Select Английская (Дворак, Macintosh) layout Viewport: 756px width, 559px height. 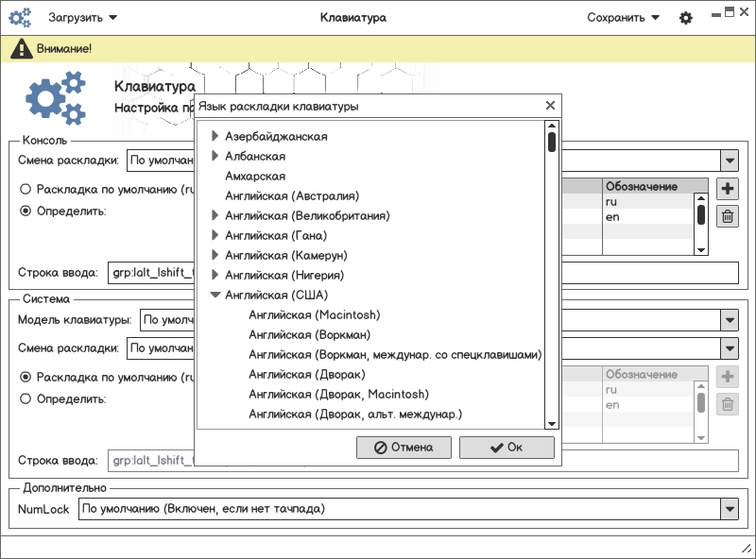tap(339, 394)
